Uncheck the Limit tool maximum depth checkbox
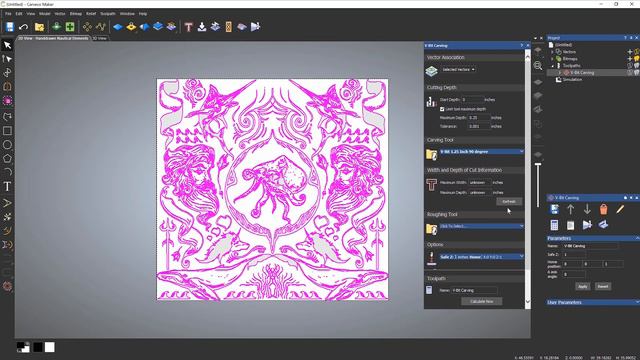Screen dimensions: 640x360 point(442,109)
